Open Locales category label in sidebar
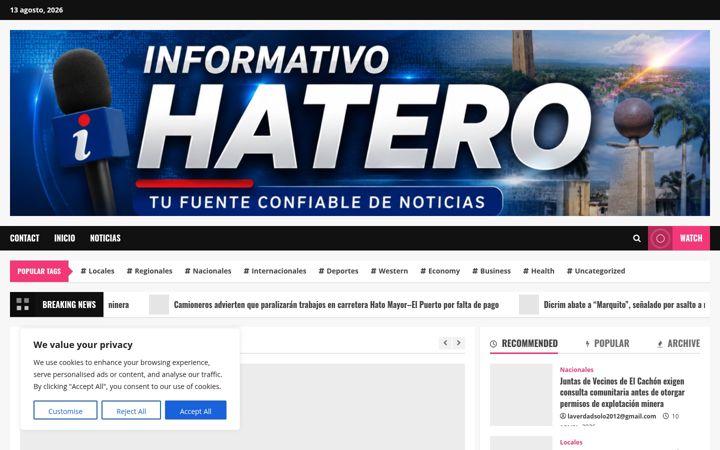Image resolution: width=720 pixels, height=450 pixels. (571, 442)
